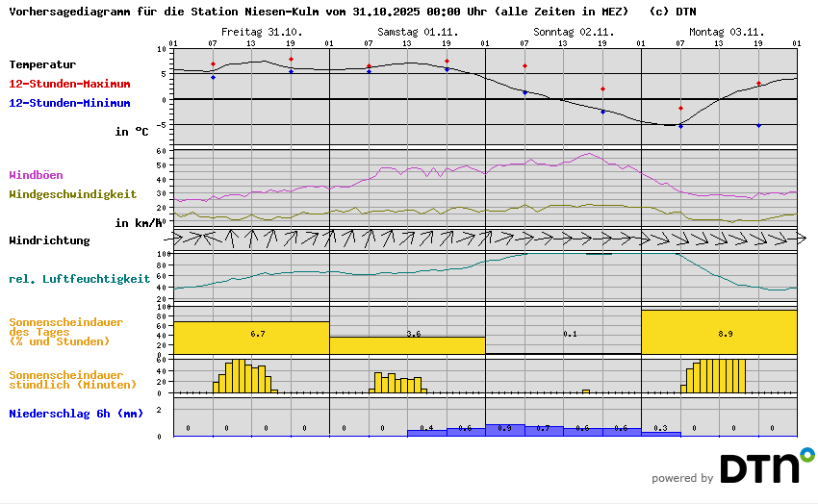Click the "in °C" unit label

pos(132,132)
